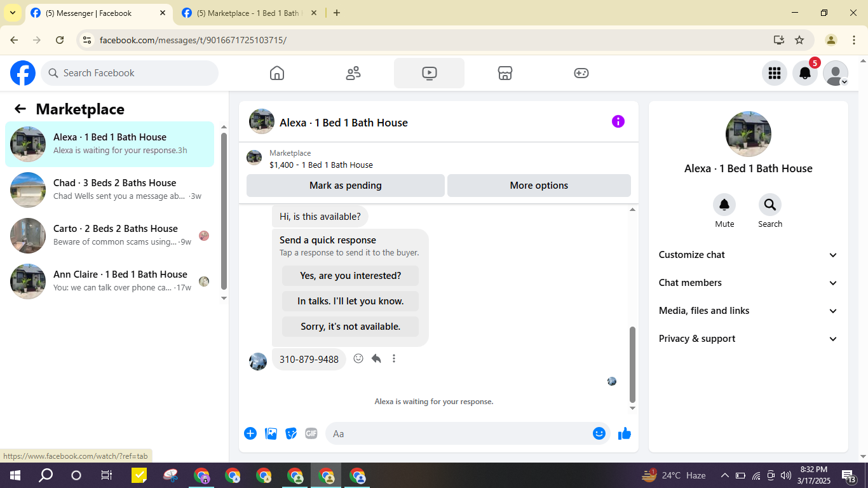The image size is (868, 488).
Task: Switch to Marketplace - 1 Bed 1 Bath tab
Action: pos(250,13)
